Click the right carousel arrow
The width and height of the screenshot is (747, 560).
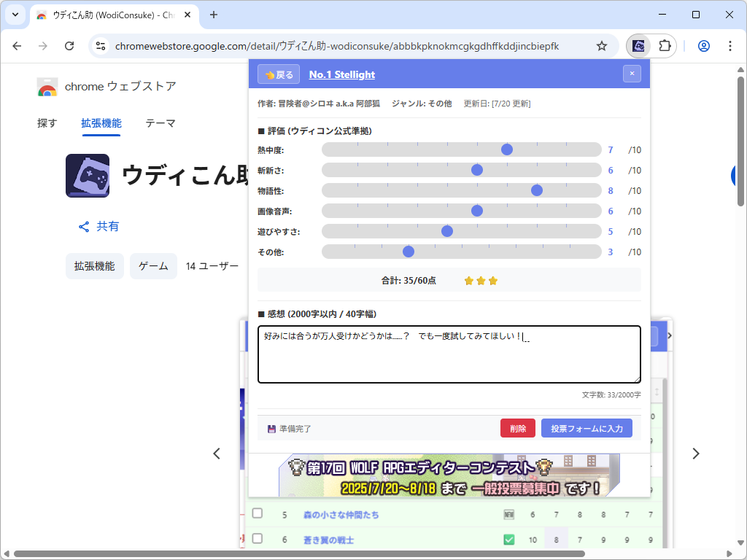coord(696,453)
